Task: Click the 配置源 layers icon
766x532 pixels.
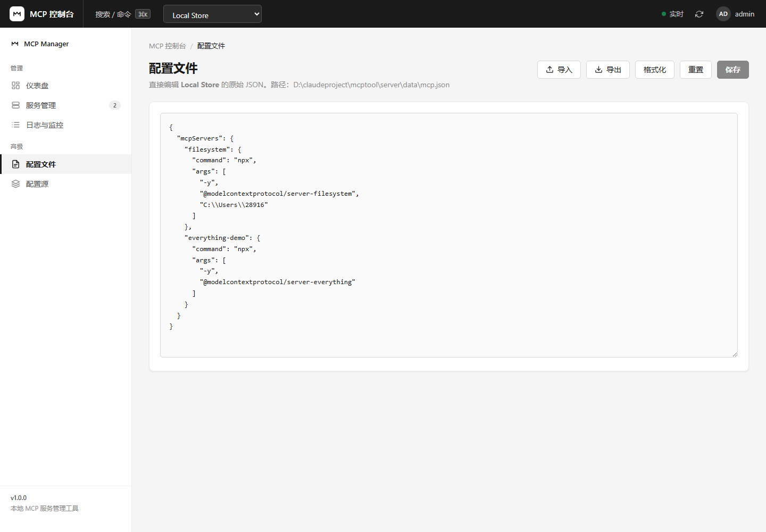Action: click(x=15, y=184)
